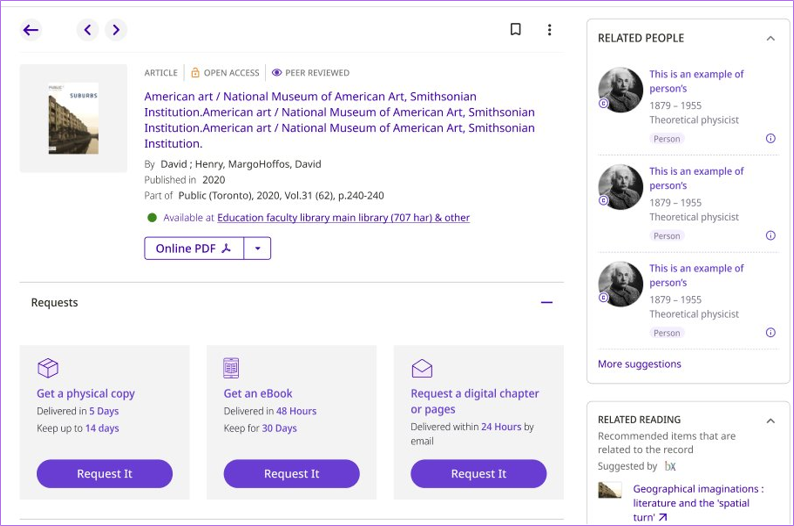The height and width of the screenshot is (526, 794).
Task: Open the Online PDF button
Action: 194,248
